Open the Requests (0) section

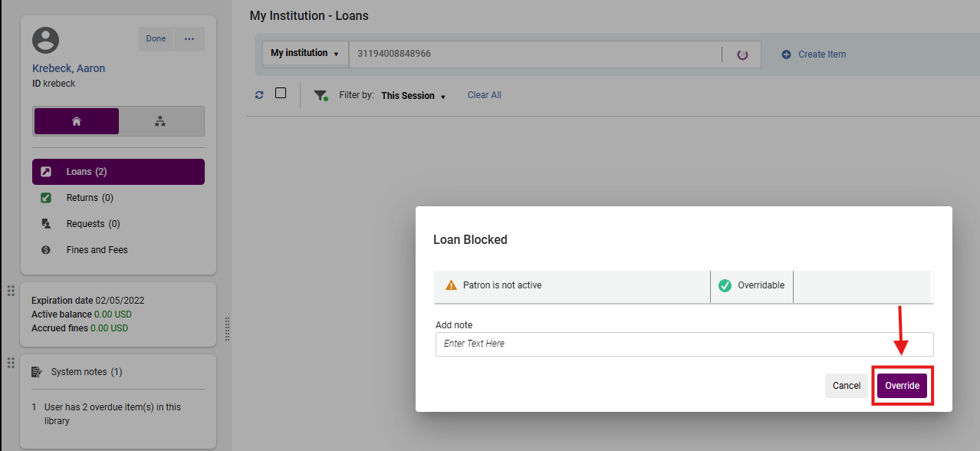click(93, 224)
